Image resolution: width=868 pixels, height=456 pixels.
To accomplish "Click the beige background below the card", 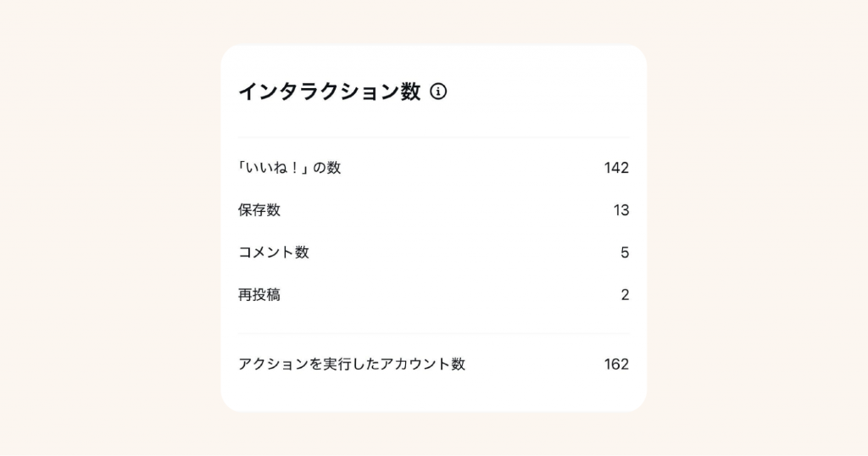I will [434, 434].
